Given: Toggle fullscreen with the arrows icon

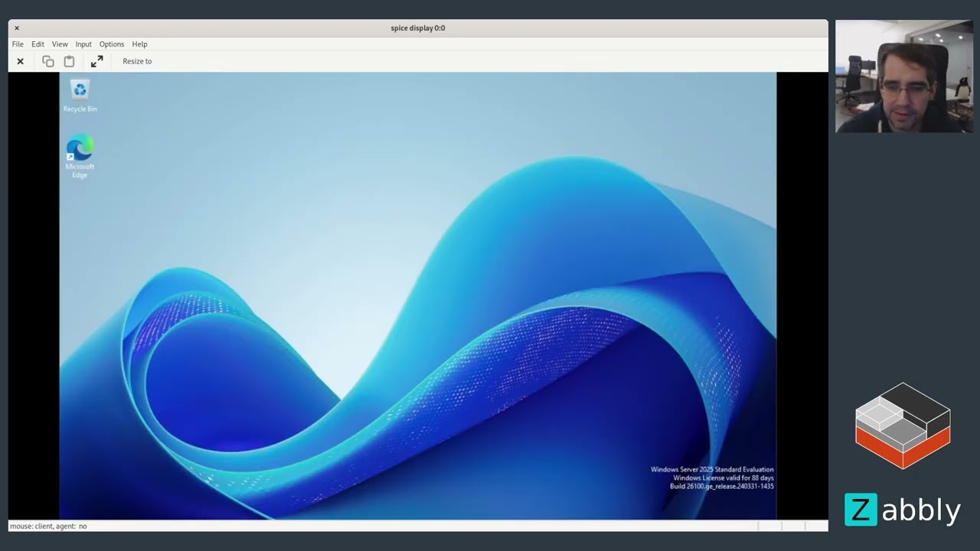Looking at the screenshot, I should 96,61.
